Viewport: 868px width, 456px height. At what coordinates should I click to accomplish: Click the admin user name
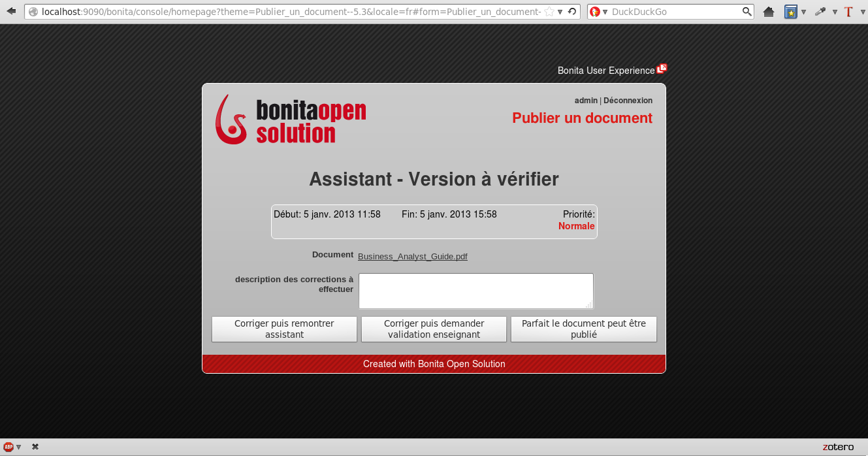point(586,101)
